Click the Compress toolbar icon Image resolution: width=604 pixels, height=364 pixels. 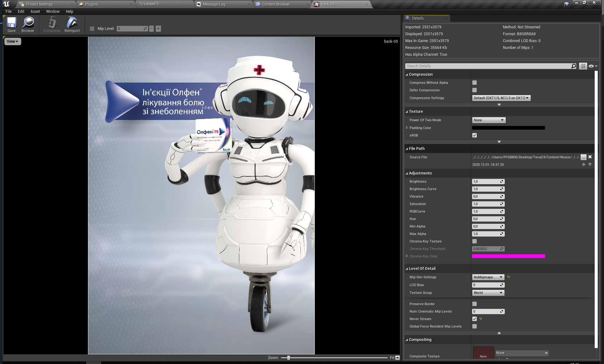click(52, 25)
